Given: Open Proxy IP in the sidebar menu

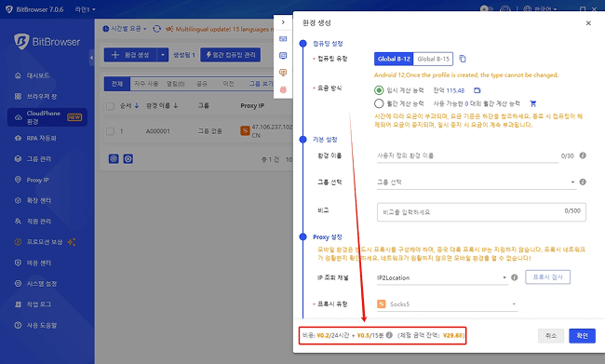Looking at the screenshot, I should 37,180.
